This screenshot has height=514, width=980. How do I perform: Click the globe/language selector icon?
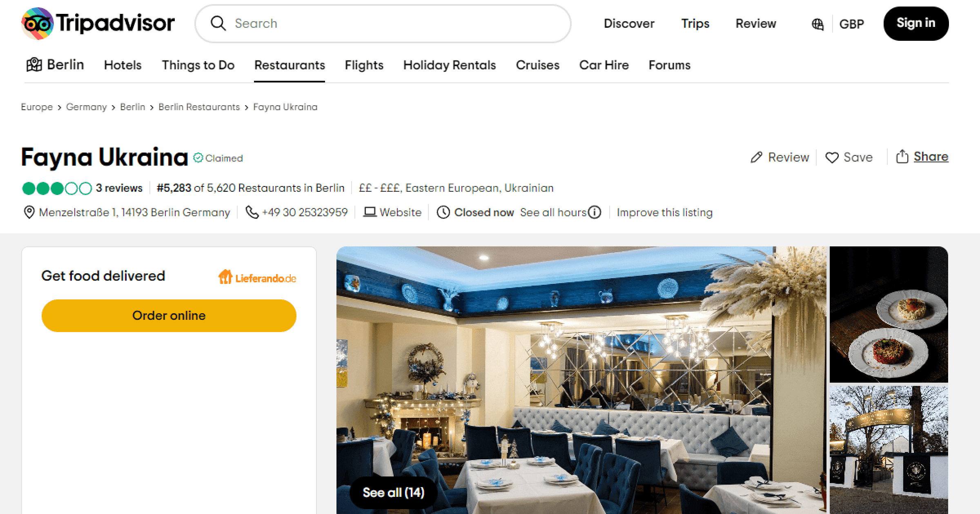pos(818,23)
